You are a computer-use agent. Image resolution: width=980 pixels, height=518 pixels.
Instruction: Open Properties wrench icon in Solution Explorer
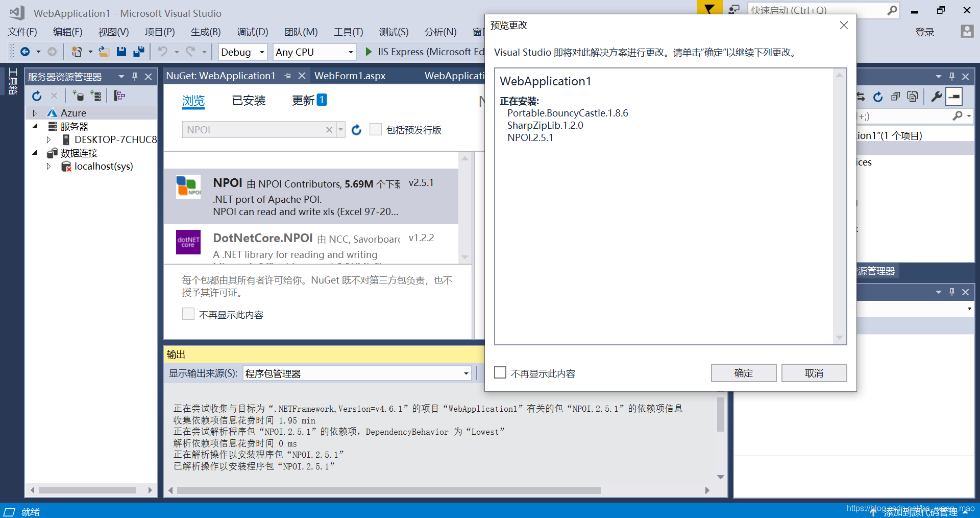pos(936,97)
